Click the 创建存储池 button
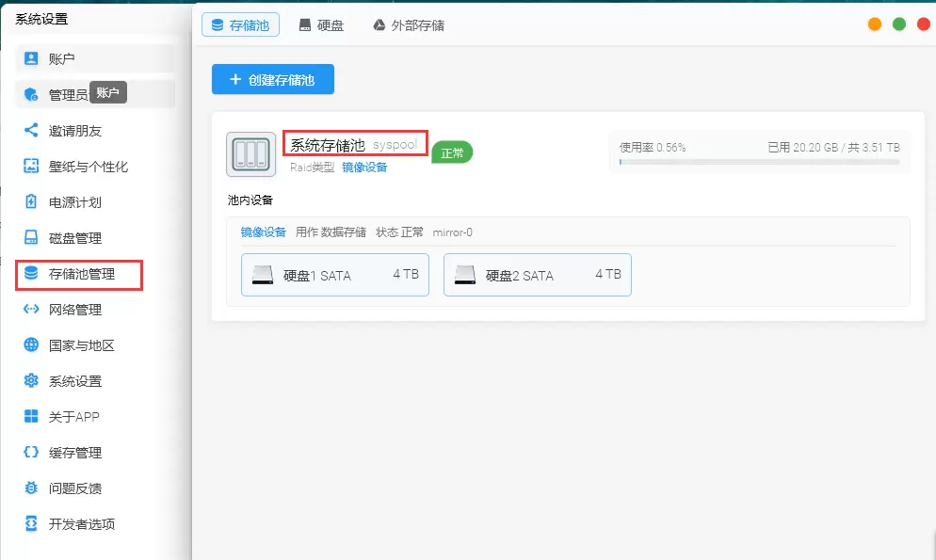Viewport: 936px width, 560px height. (x=273, y=79)
